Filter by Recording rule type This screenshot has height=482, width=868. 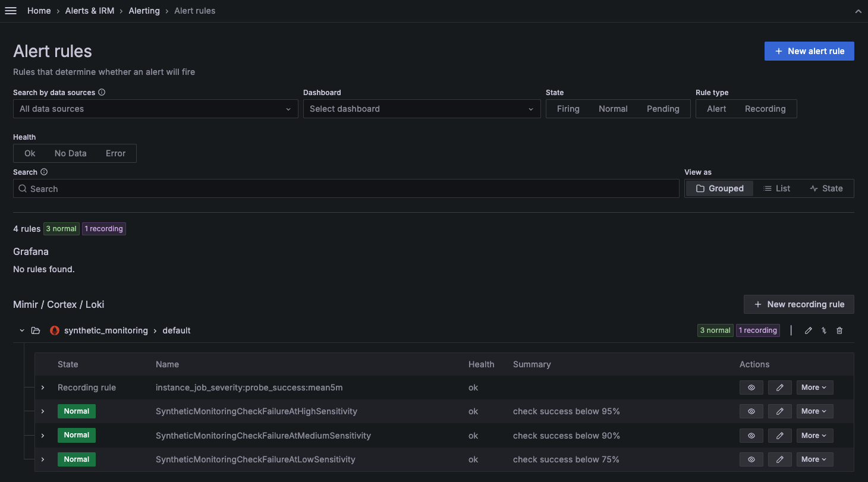pos(765,109)
